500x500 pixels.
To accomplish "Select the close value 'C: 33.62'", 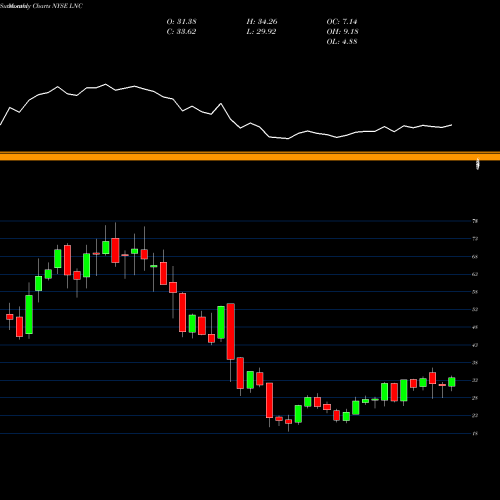I will (x=181, y=31).
